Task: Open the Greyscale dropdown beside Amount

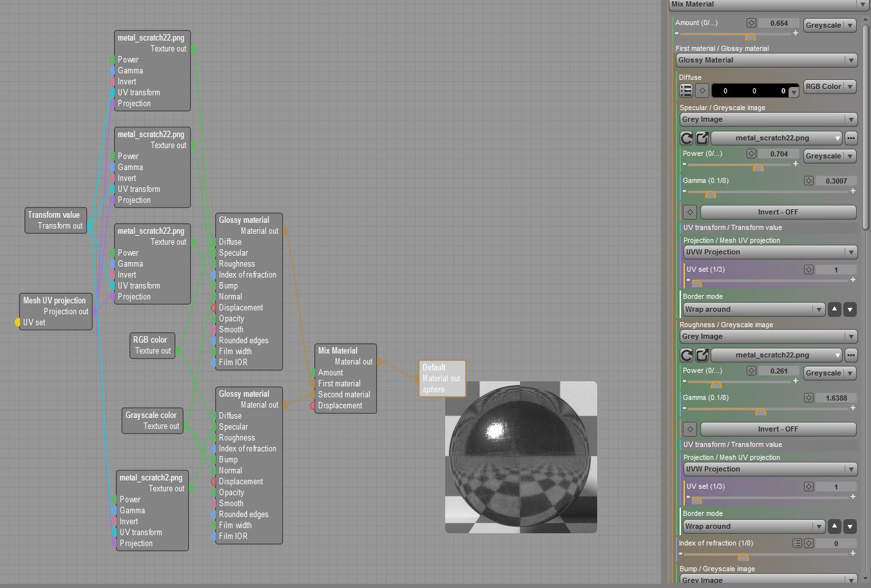Action: [x=830, y=25]
